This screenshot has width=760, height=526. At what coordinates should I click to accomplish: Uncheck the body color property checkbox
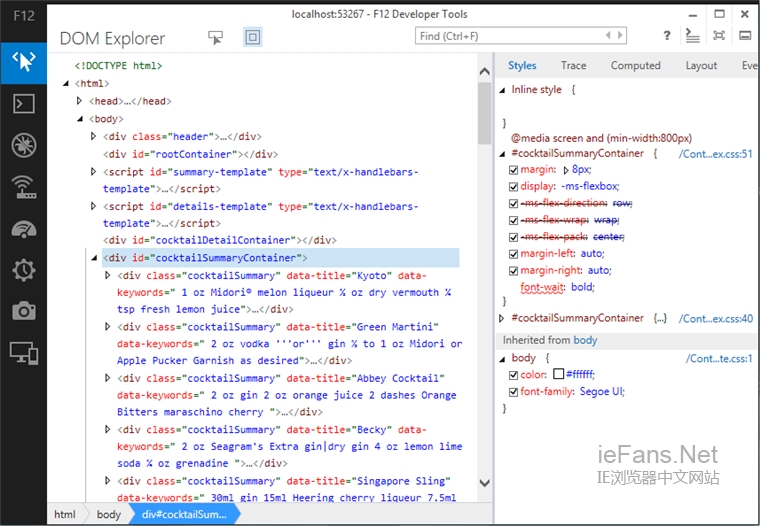[513, 375]
